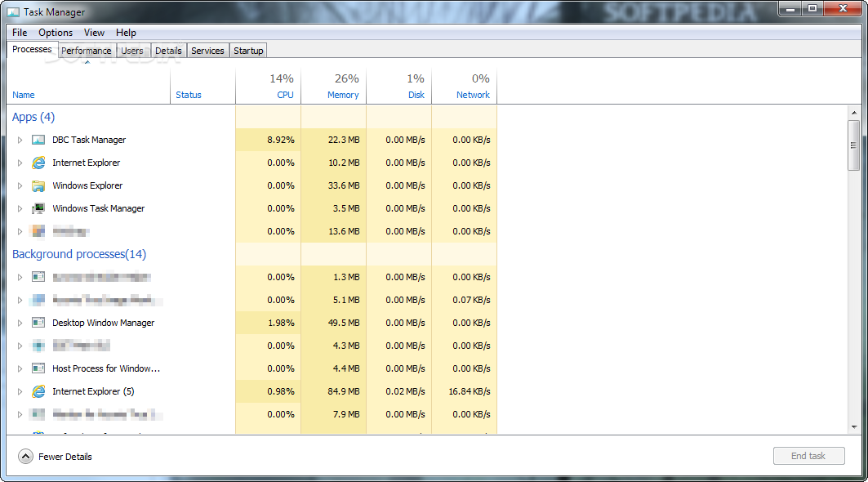Expand the Host Process for Windows row

tap(20, 368)
